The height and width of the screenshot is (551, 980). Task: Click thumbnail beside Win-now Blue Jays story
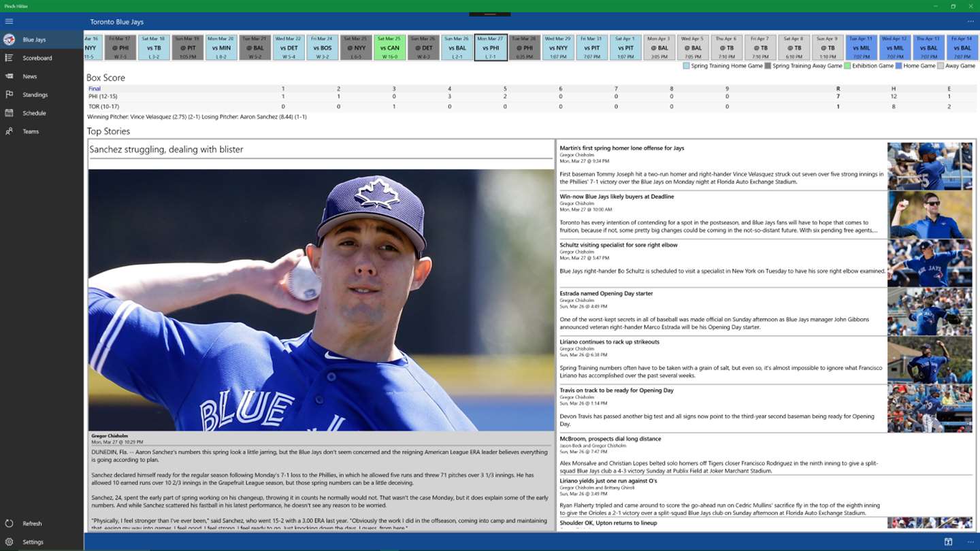930,214
